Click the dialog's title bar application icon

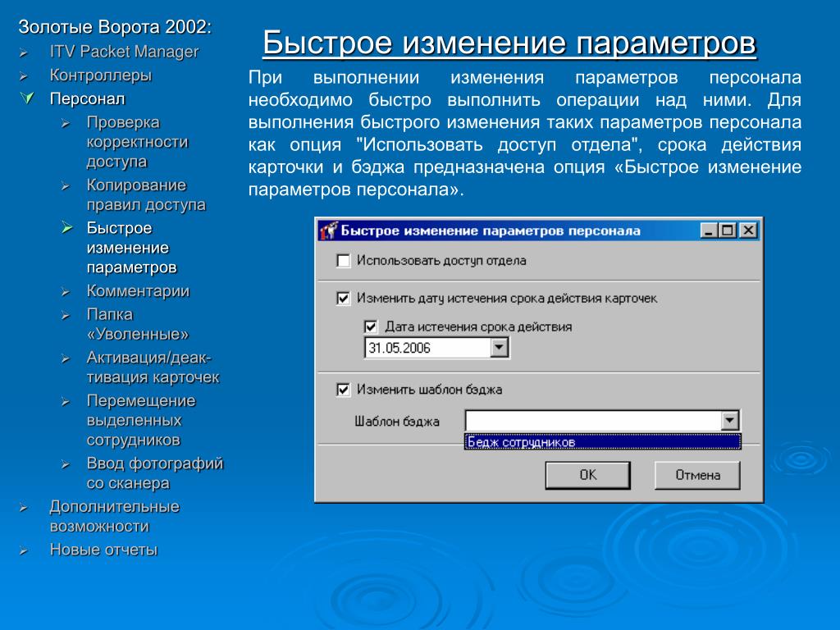pyautogui.click(x=328, y=231)
